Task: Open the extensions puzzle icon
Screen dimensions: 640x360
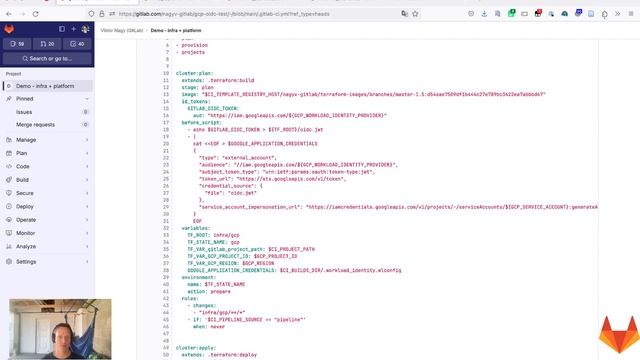Action: point(604,14)
